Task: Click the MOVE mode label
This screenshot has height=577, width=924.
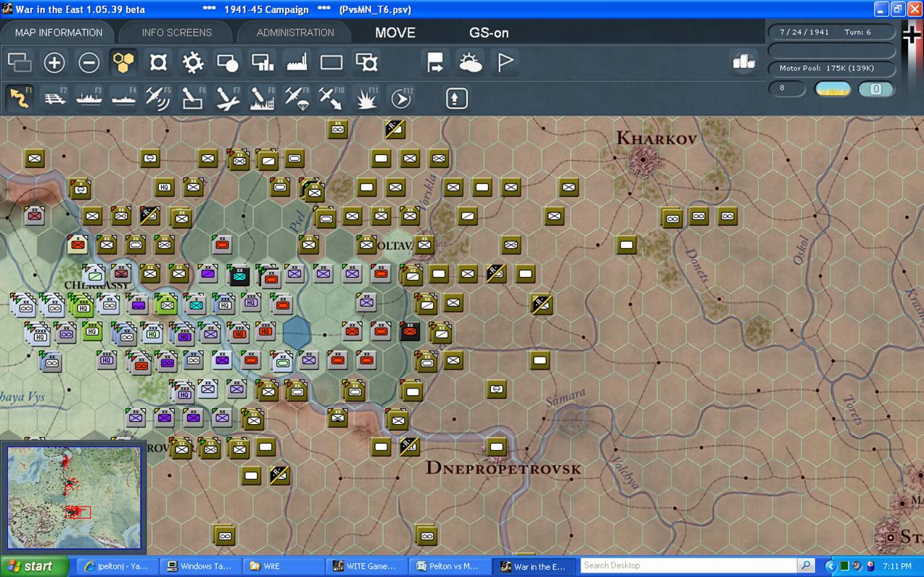Action: point(395,33)
